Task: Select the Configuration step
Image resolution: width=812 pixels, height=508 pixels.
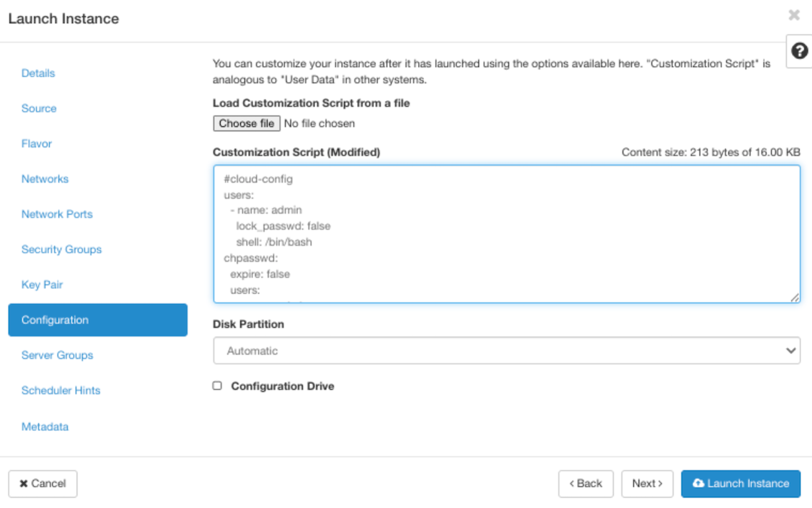Action: [x=98, y=320]
